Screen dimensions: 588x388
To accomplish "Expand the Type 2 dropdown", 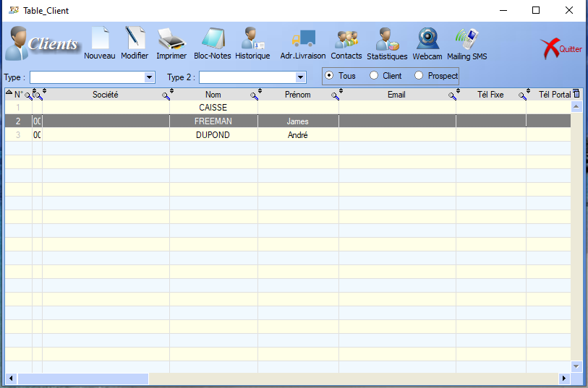I will (301, 77).
